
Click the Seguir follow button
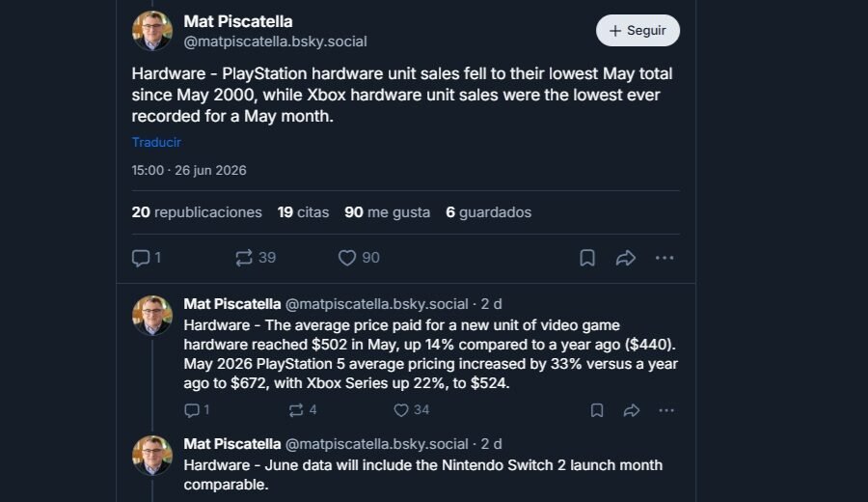click(637, 31)
